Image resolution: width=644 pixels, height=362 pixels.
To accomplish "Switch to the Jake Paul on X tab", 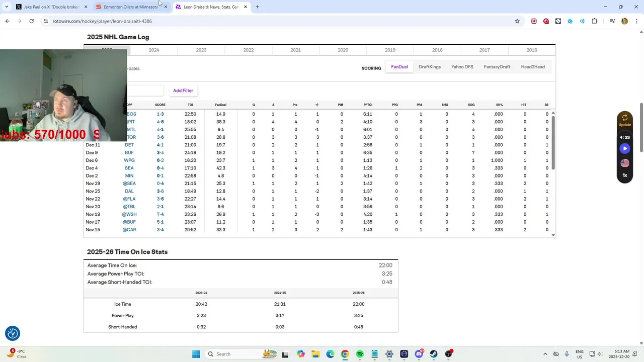I will click(x=51, y=7).
